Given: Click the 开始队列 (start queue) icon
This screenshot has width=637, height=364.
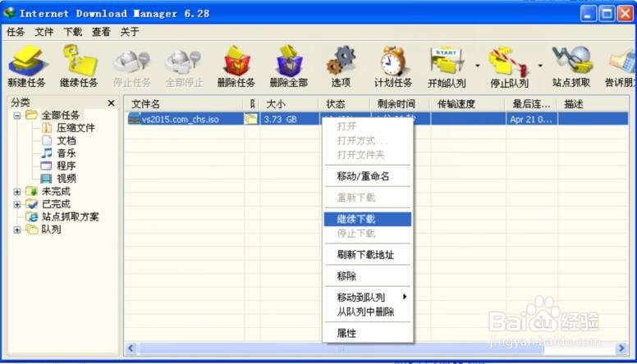Looking at the screenshot, I should click(447, 66).
